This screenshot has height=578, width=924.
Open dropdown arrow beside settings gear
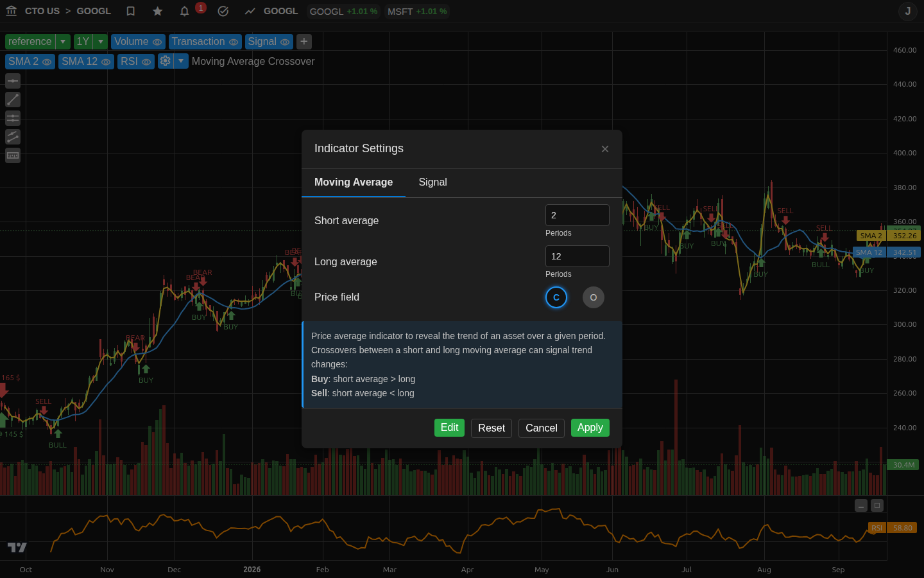[182, 61]
